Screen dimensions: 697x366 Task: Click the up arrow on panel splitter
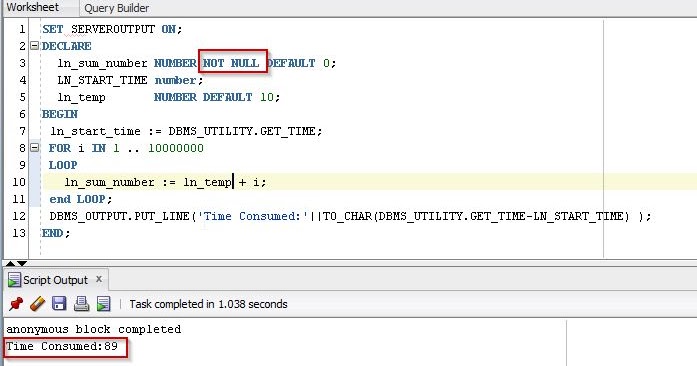[10, 263]
